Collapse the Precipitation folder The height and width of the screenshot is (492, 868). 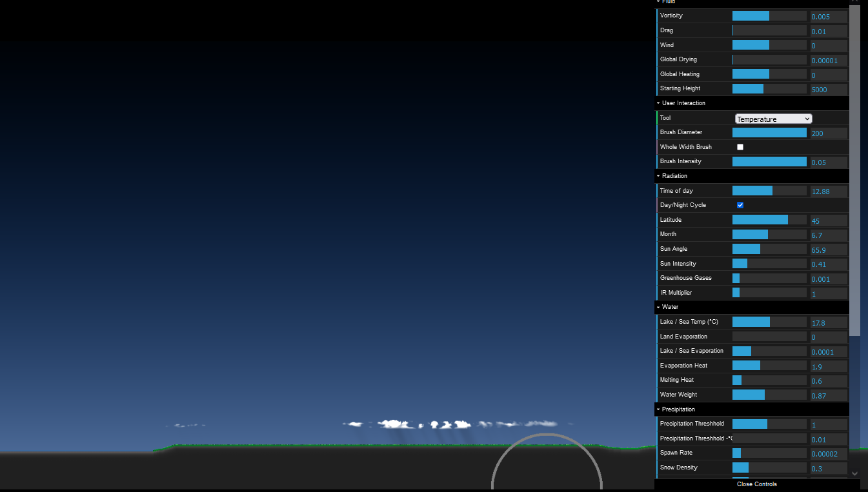[x=752, y=409]
